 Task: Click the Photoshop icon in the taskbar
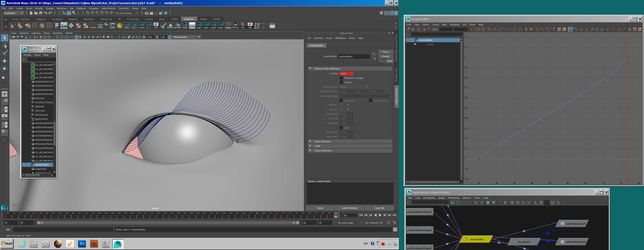pos(82,244)
